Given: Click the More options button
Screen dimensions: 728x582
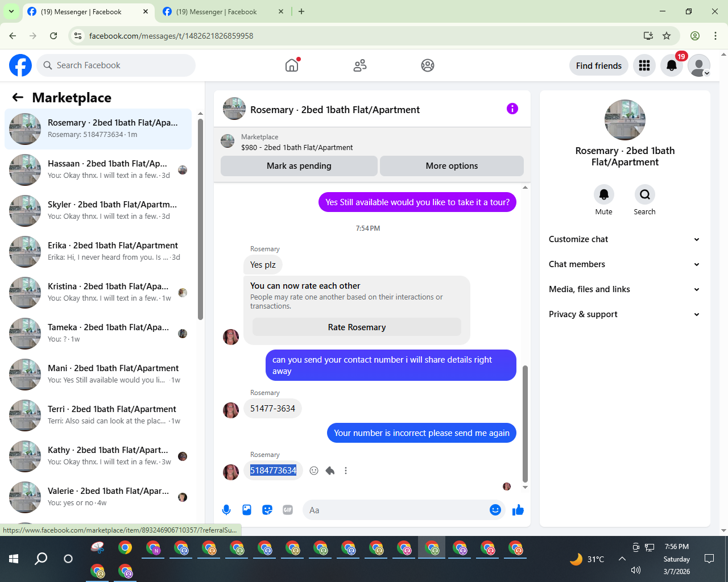Looking at the screenshot, I should coord(452,166).
